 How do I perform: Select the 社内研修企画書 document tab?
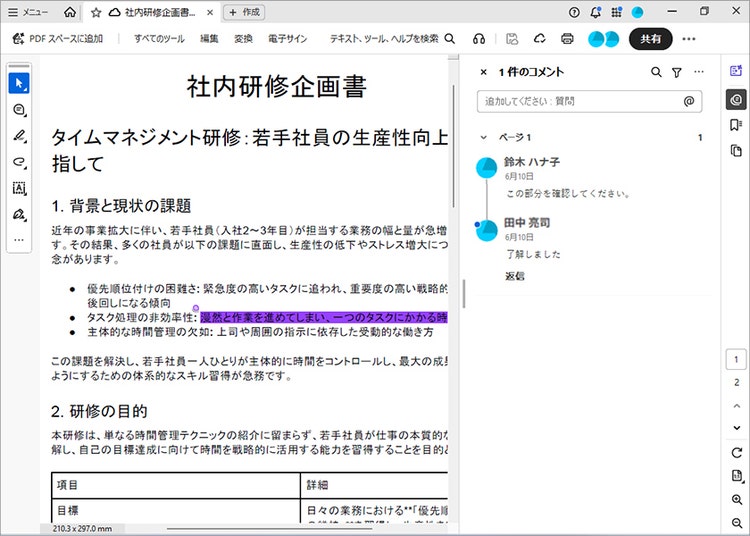point(152,12)
